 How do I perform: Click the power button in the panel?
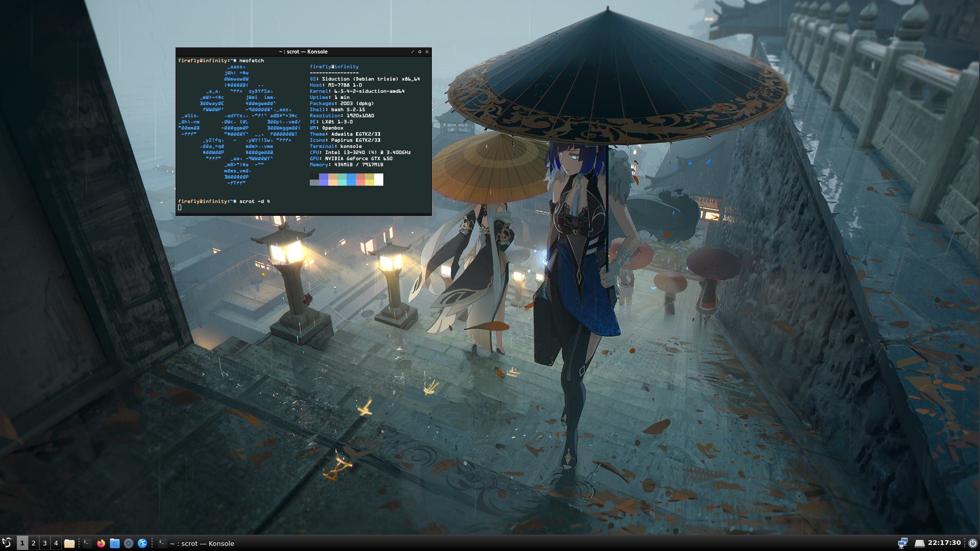pos(972,543)
